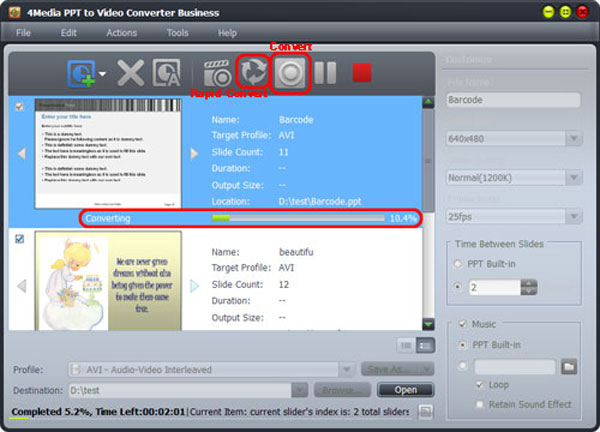
Task: Open the Help menu
Action: pos(227,33)
